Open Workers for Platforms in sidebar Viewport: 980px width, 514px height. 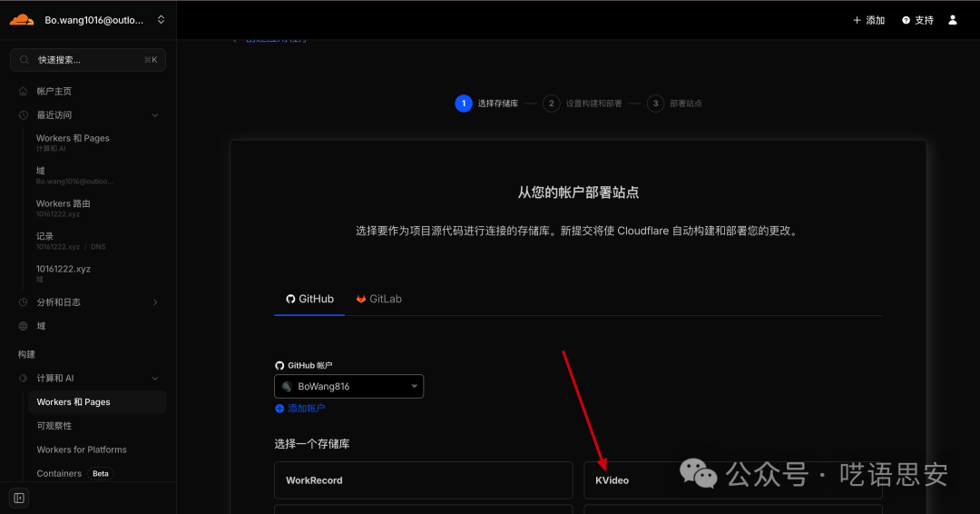[82, 450]
